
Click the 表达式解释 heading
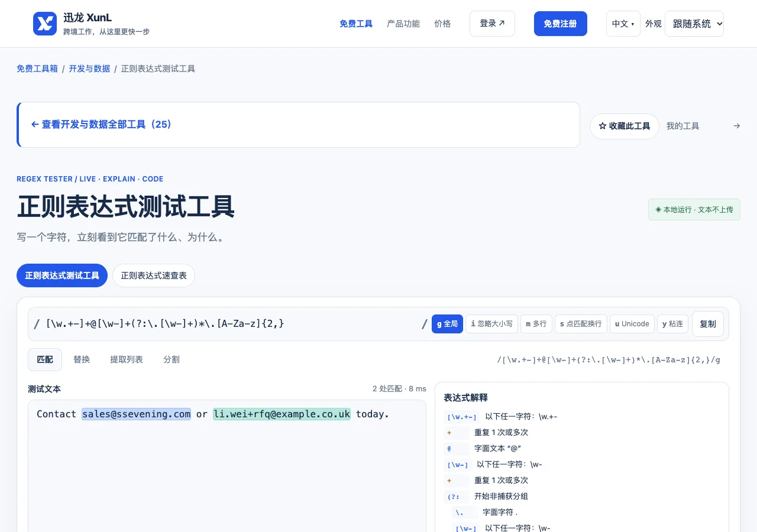coord(466,398)
